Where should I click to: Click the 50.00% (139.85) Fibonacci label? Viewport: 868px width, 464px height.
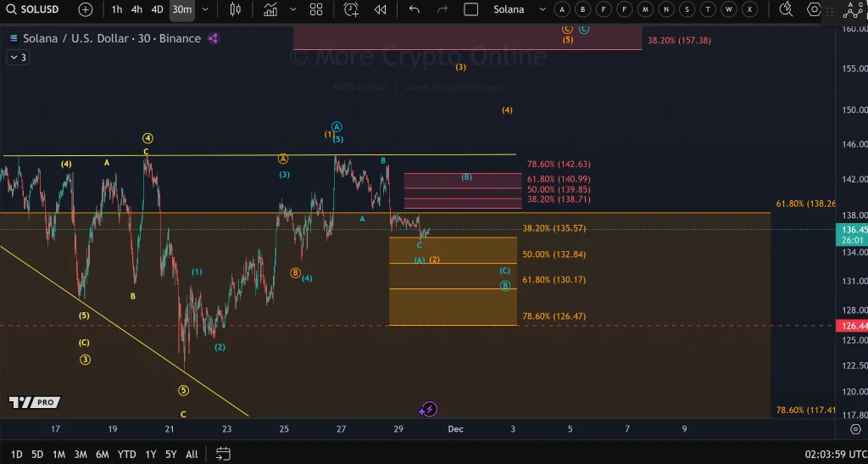559,189
